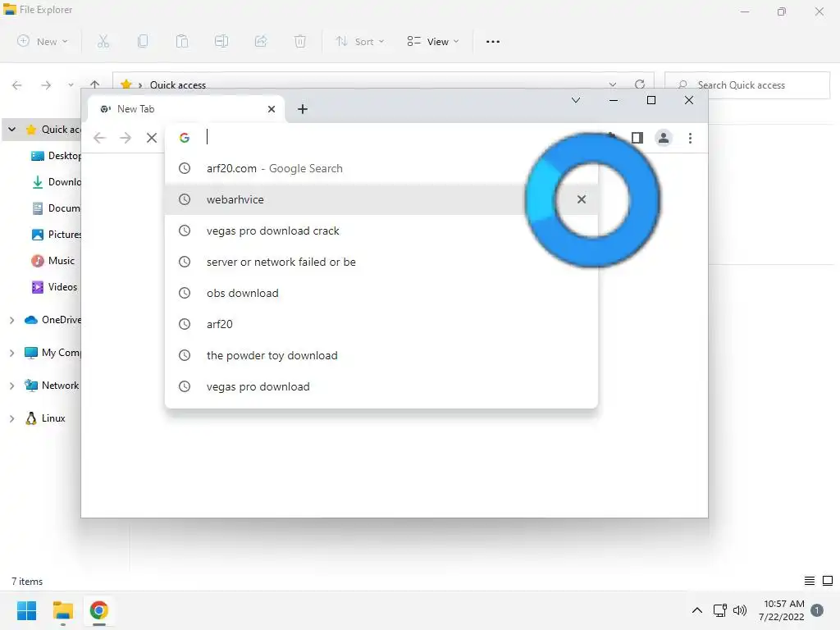Image resolution: width=840 pixels, height=630 pixels.
Task: Choose the vegas pro download suggestion
Action: tap(381, 386)
